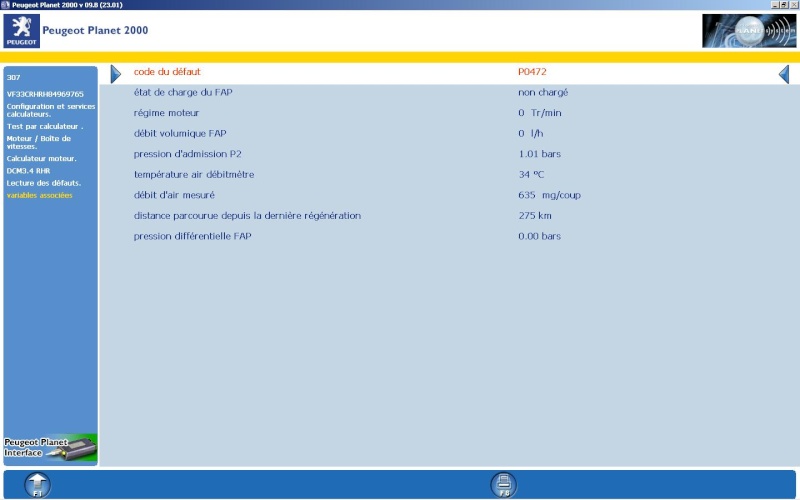Minimize the Peugeot Planet 2000 window
Screen dimensions: 800x500
(x=775, y=5)
